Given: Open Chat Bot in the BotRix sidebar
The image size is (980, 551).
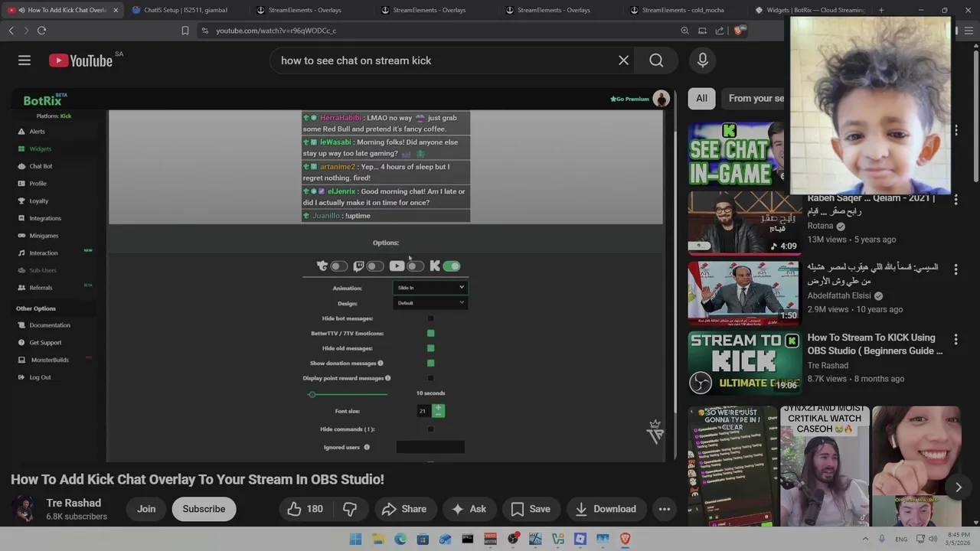Looking at the screenshot, I should [x=41, y=166].
